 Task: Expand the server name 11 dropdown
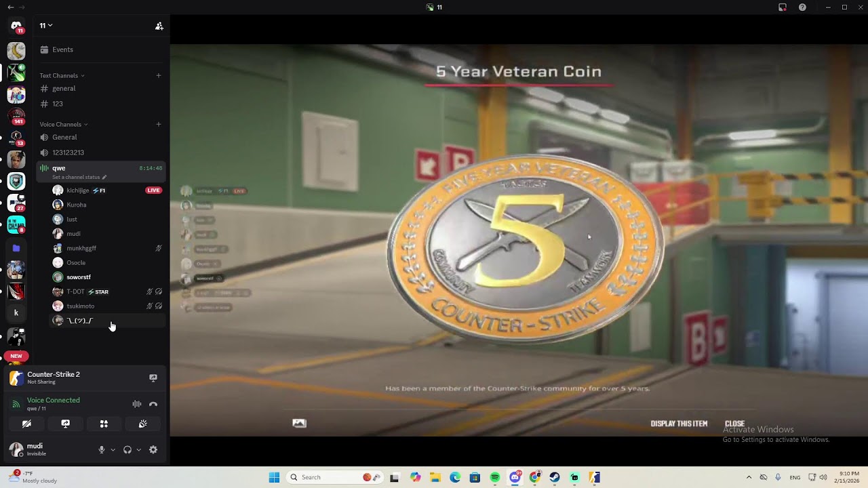[46, 25]
